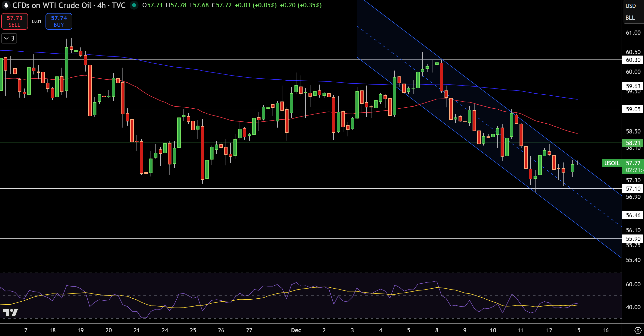The height and width of the screenshot is (336, 644).
Task: Click the WTI crude oil drop logo
Action: [6, 5]
